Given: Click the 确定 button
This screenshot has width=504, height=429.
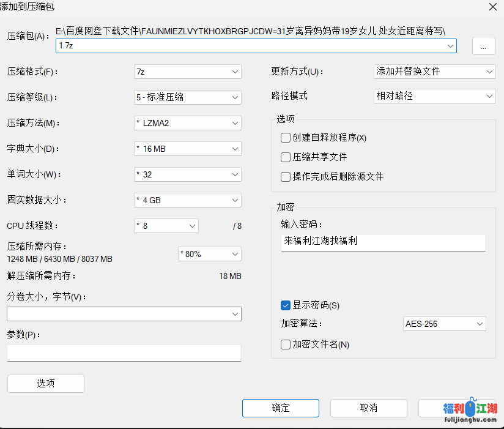Looking at the screenshot, I should click(280, 408).
